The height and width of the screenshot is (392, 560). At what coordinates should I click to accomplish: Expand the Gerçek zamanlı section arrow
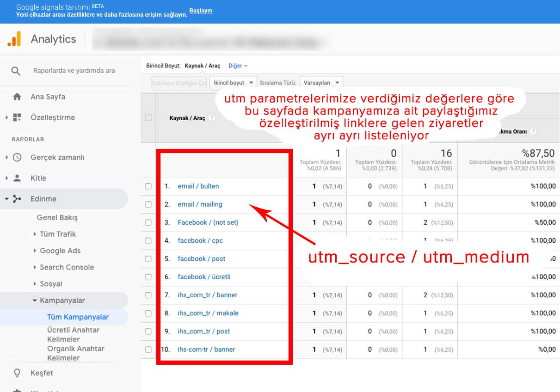coord(6,157)
